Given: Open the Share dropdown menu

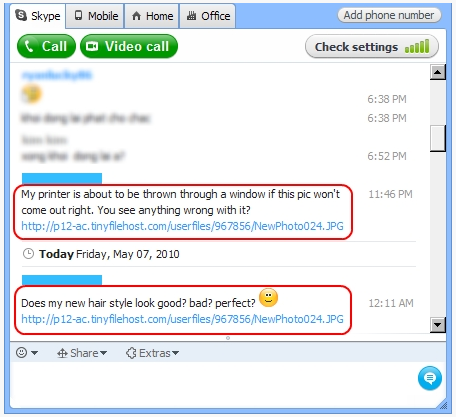Looking at the screenshot, I should coord(82,353).
